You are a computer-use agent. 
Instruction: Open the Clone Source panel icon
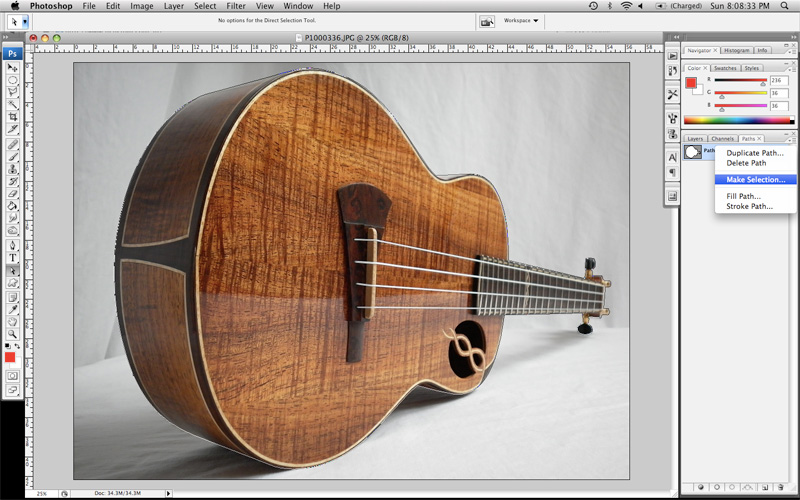672,134
